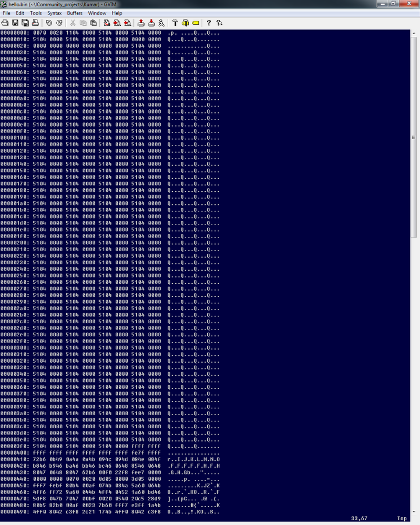Save the current file using floppy icon

pos(15,23)
